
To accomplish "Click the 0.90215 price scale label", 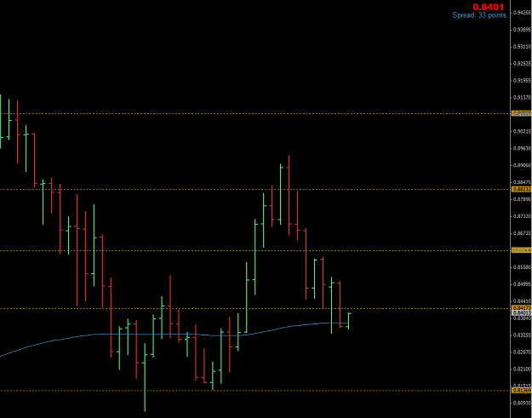I will (522, 131).
